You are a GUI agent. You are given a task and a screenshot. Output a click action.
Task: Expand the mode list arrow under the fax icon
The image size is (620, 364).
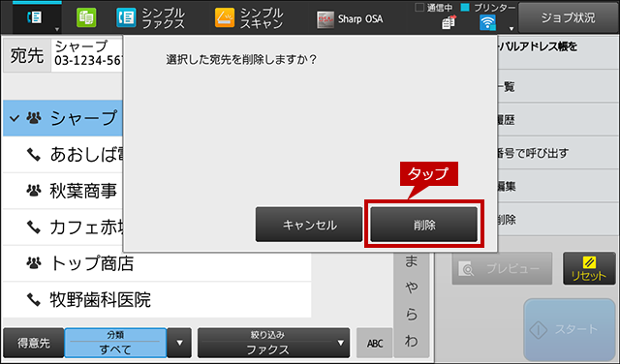click(57, 29)
